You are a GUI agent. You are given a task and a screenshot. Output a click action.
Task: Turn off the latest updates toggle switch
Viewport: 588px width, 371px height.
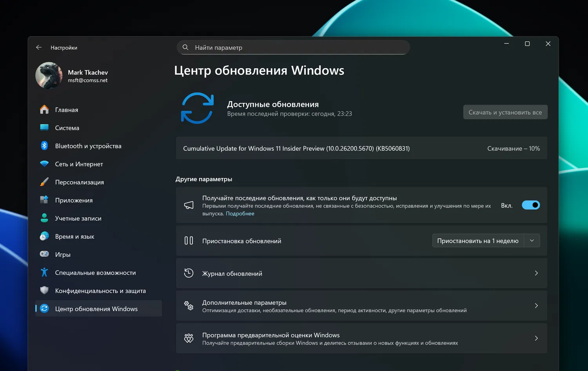[x=531, y=205]
